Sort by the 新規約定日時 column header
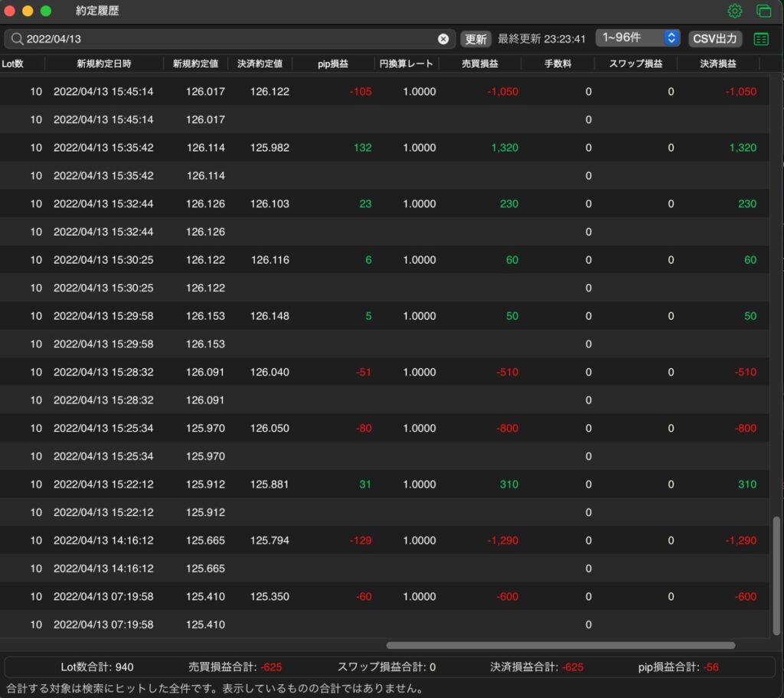 tap(104, 64)
